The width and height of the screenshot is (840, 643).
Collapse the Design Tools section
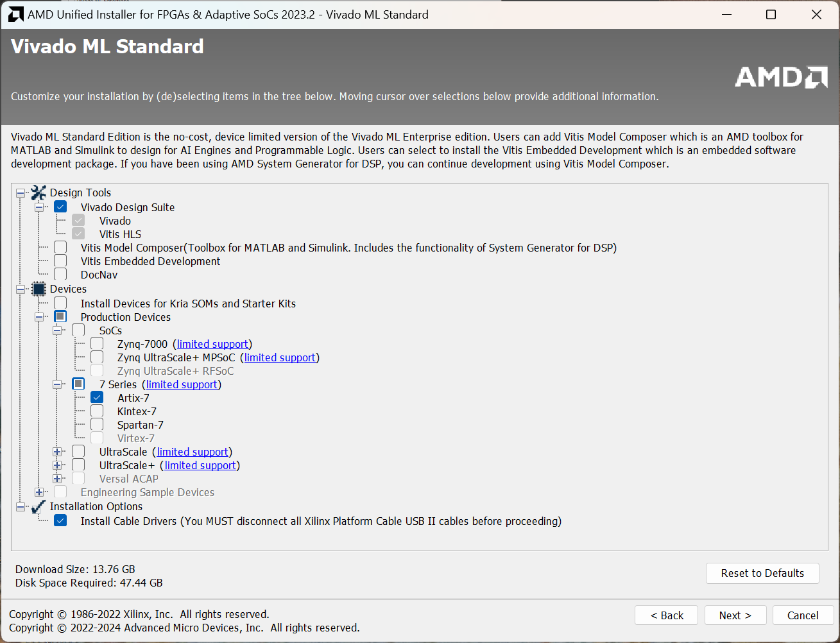tap(21, 193)
